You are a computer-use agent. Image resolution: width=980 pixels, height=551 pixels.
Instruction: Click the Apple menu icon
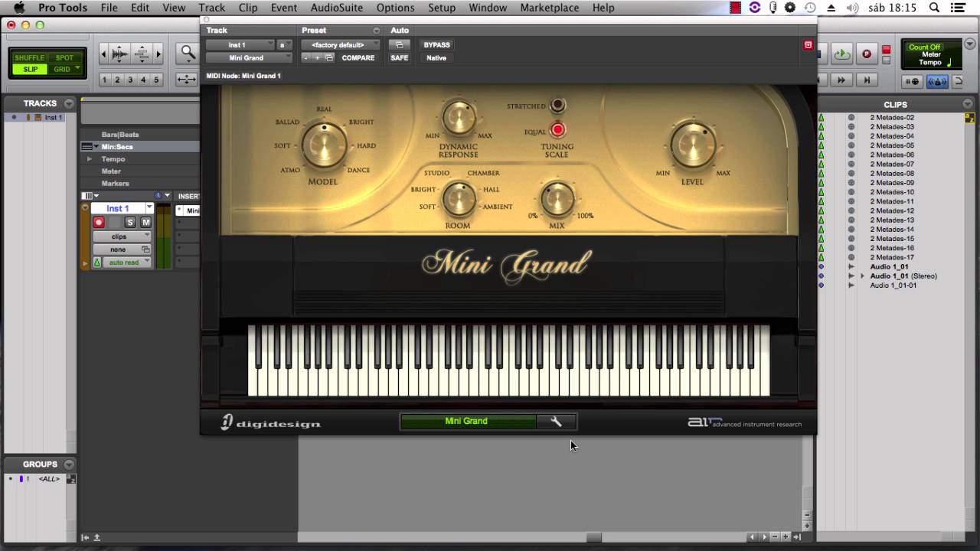pos(19,8)
